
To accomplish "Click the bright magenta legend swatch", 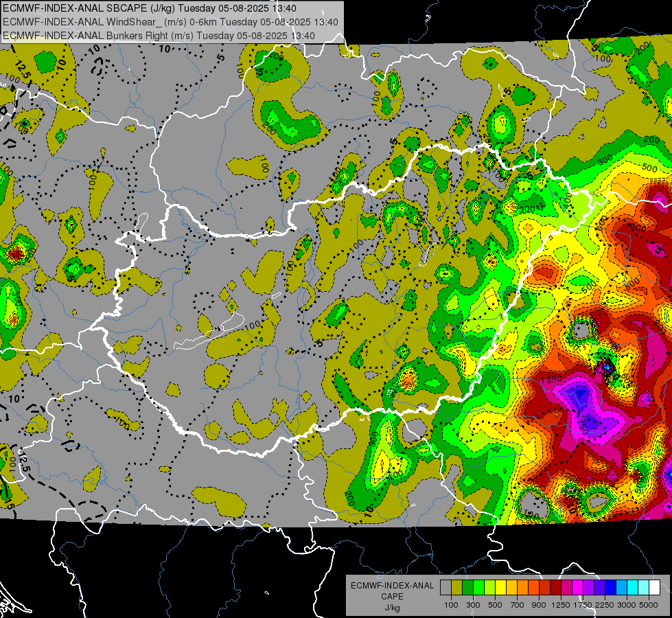I will (x=578, y=588).
